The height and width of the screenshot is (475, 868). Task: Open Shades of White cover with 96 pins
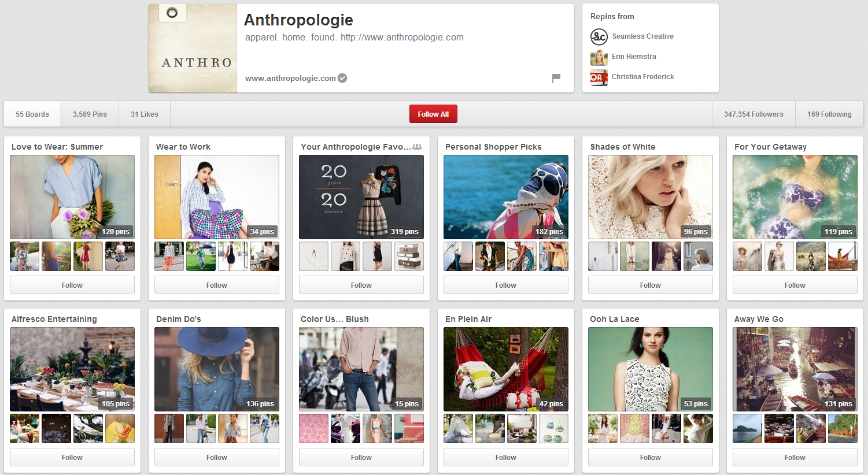(x=651, y=197)
